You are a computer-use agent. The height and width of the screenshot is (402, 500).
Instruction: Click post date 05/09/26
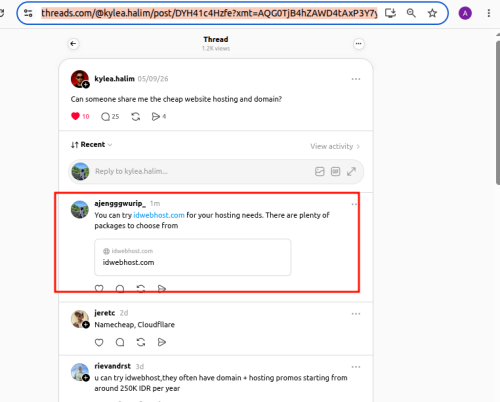click(x=153, y=79)
